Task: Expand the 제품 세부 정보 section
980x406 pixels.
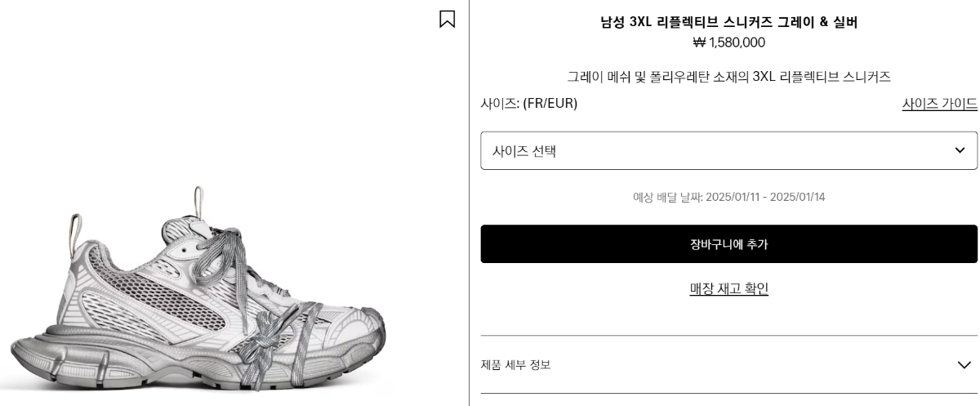Action: [516, 364]
